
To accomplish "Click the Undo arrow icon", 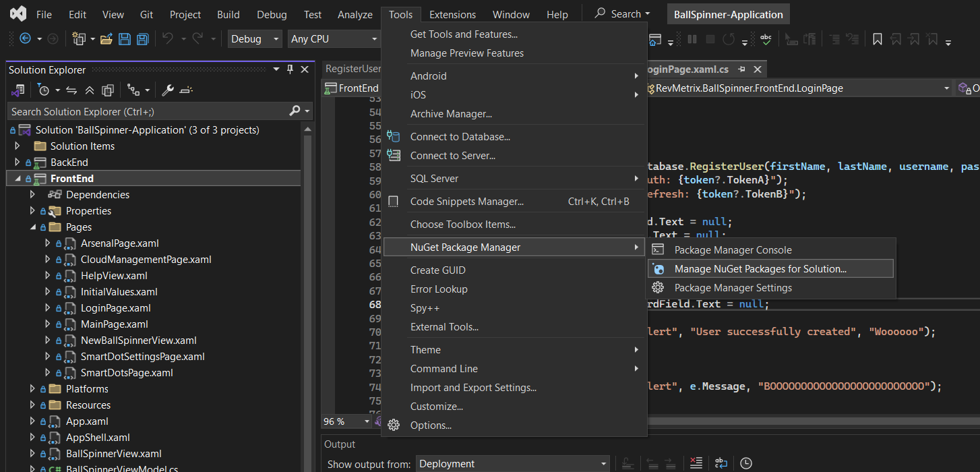I will coord(168,39).
